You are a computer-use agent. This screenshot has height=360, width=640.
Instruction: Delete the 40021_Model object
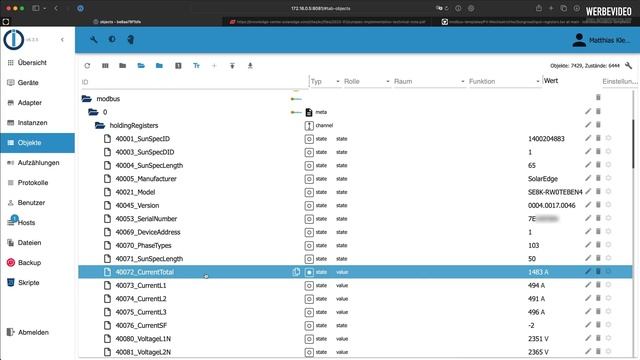click(x=598, y=191)
